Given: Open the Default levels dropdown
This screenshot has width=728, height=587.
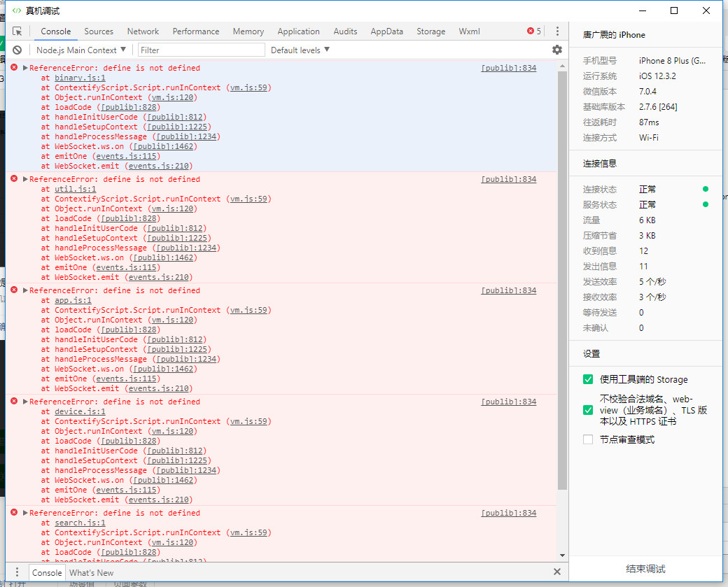Looking at the screenshot, I should 300,50.
